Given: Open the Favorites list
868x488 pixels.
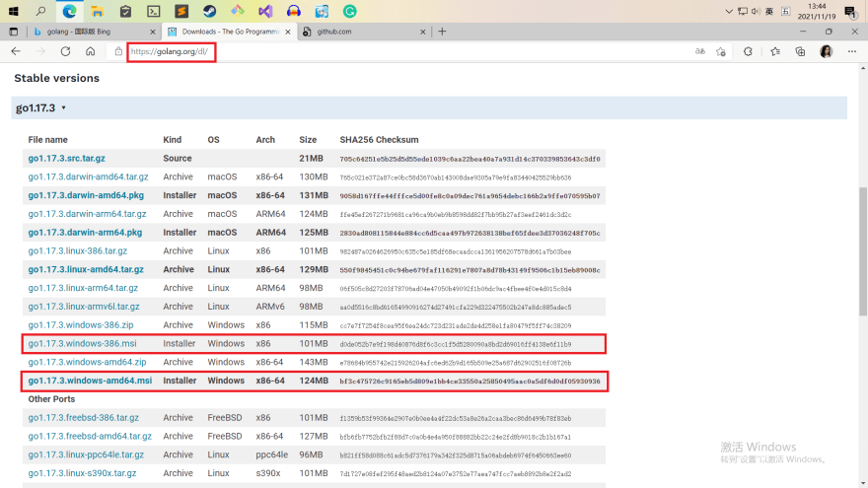Looking at the screenshot, I should (775, 51).
